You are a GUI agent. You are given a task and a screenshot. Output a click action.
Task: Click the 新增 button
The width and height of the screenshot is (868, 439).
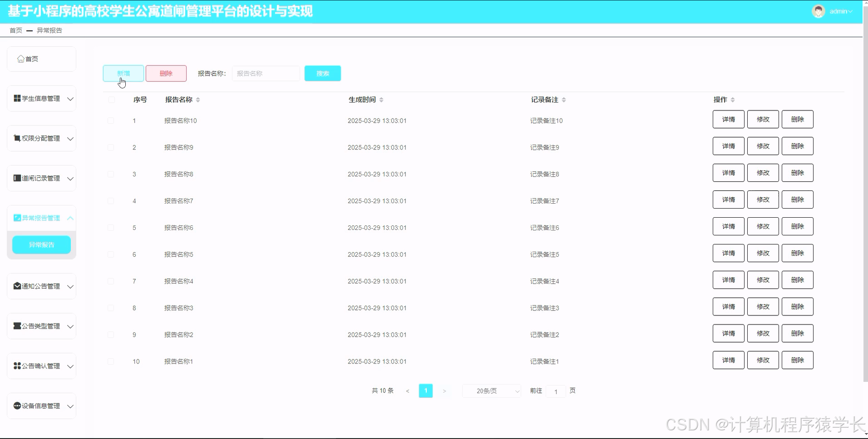[x=123, y=73]
